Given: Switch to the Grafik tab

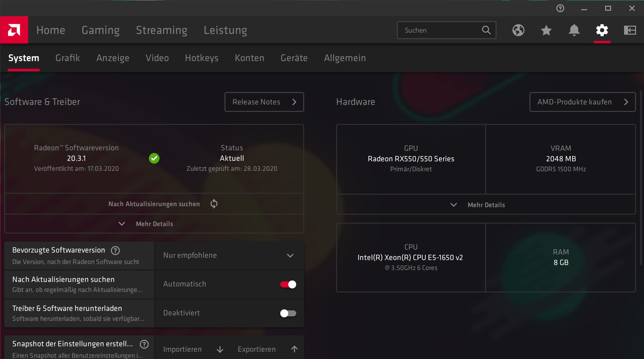Looking at the screenshot, I should (x=68, y=58).
